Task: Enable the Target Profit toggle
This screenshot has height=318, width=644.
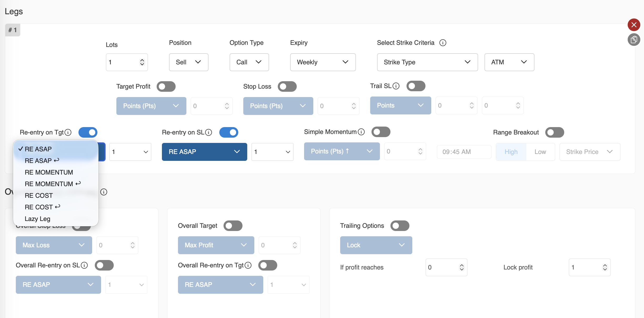Action: 166,86
